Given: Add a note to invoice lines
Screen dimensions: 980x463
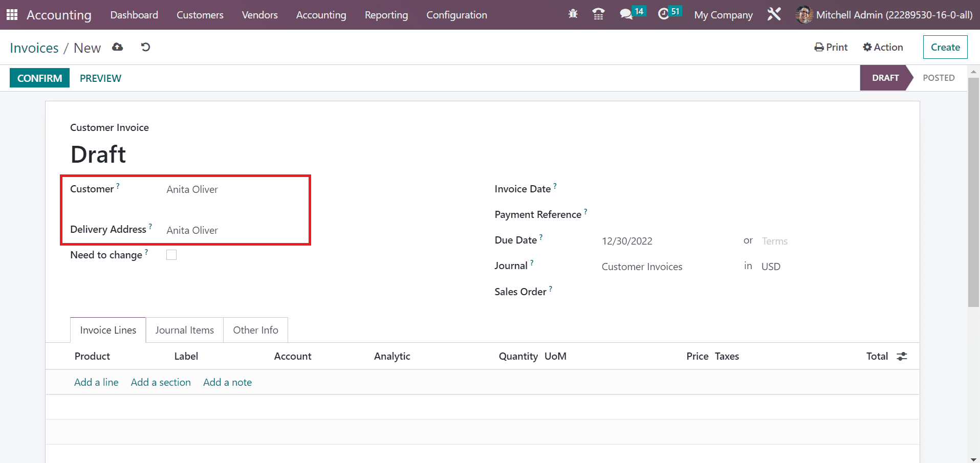Looking at the screenshot, I should [227, 382].
